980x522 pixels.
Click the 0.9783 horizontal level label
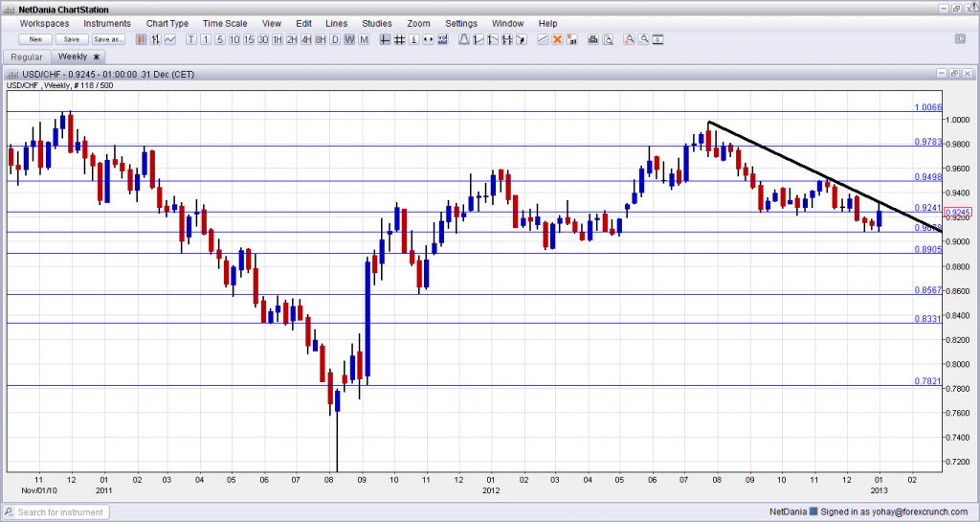927,142
